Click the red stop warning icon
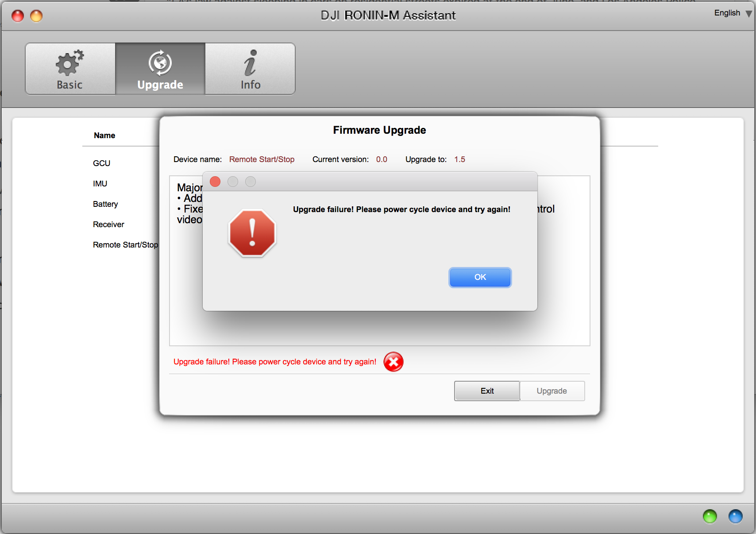 [x=252, y=233]
